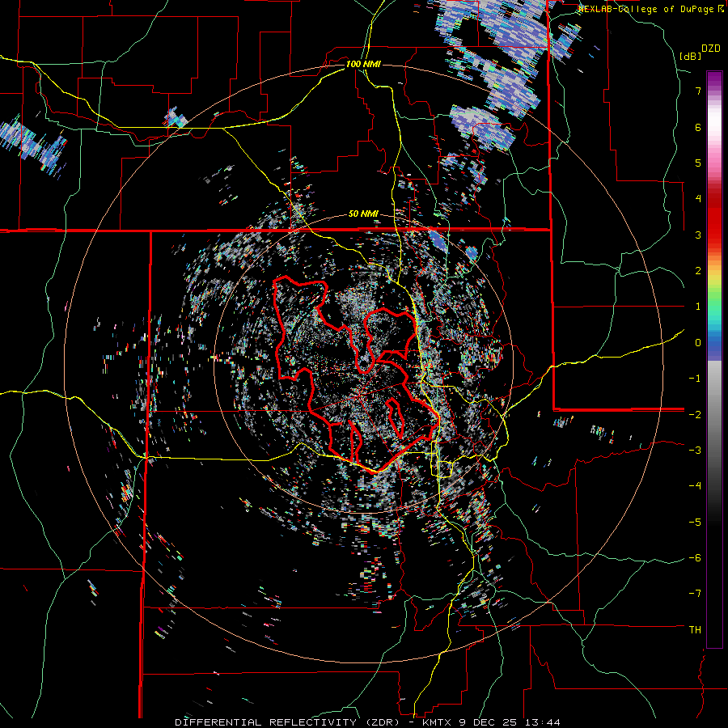
Task: Select the "1" value on the color scale
Action: coord(698,307)
